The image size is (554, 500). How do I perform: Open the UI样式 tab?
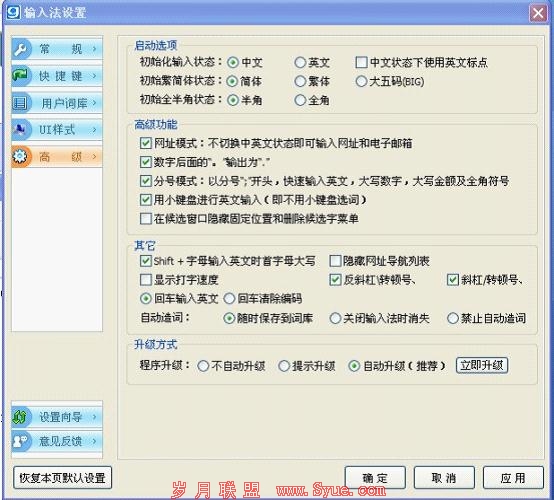click(57, 130)
